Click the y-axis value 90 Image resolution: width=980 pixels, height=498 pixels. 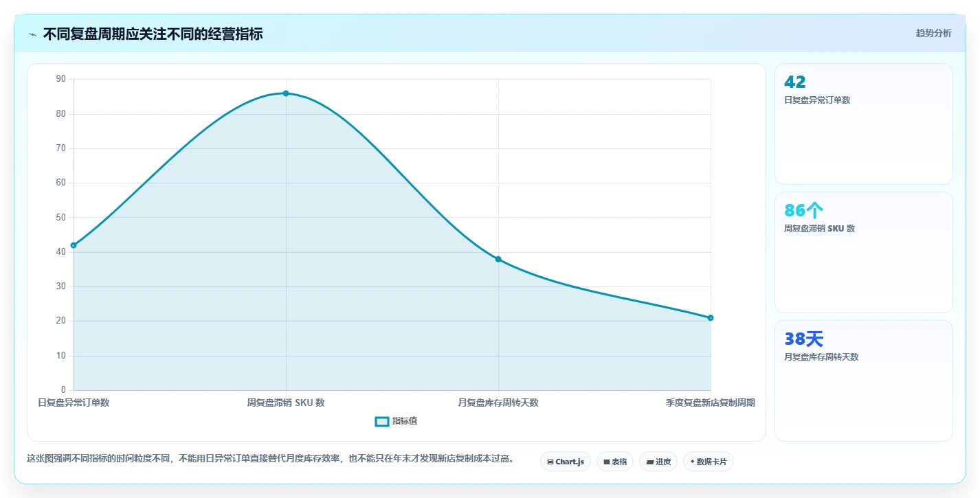pos(61,79)
